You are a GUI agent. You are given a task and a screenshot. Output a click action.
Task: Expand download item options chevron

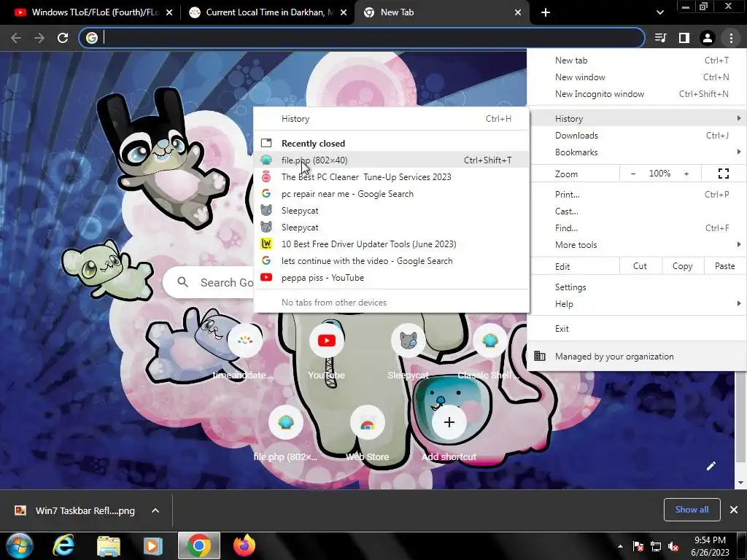tap(155, 510)
